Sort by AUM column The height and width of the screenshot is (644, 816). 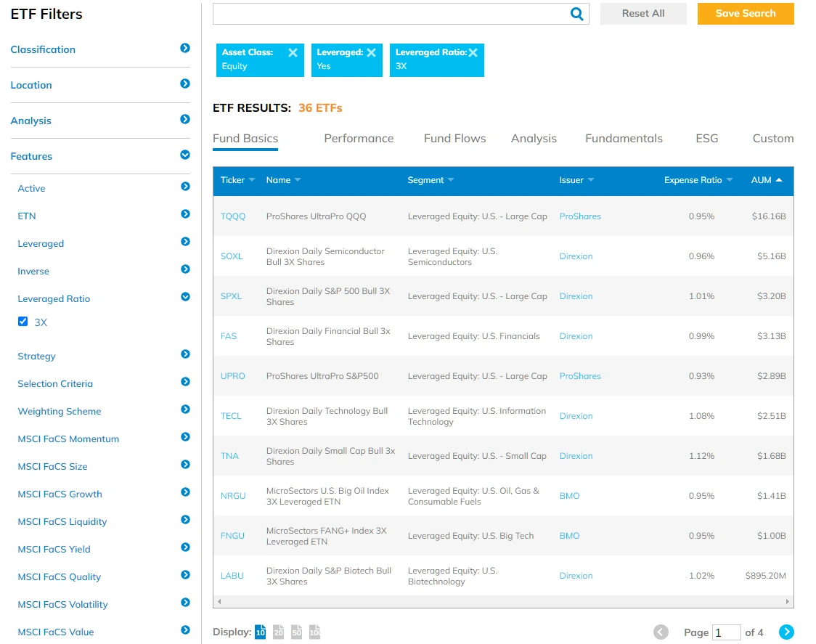point(767,180)
